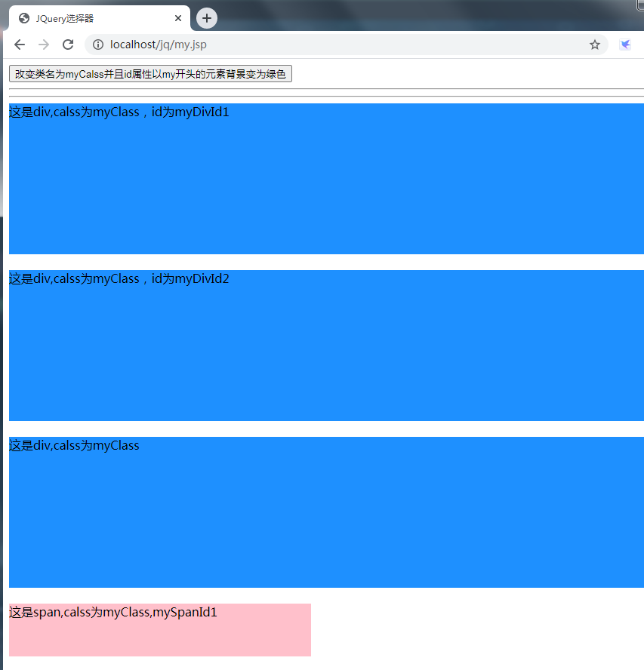Click the text 这是div,calss为myClass without id
Viewport: 644px width, 670px height.
74,446
